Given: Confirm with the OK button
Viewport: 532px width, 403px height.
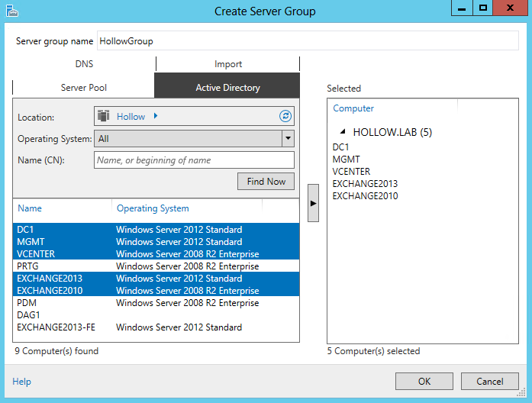Looking at the screenshot, I should [x=424, y=382].
